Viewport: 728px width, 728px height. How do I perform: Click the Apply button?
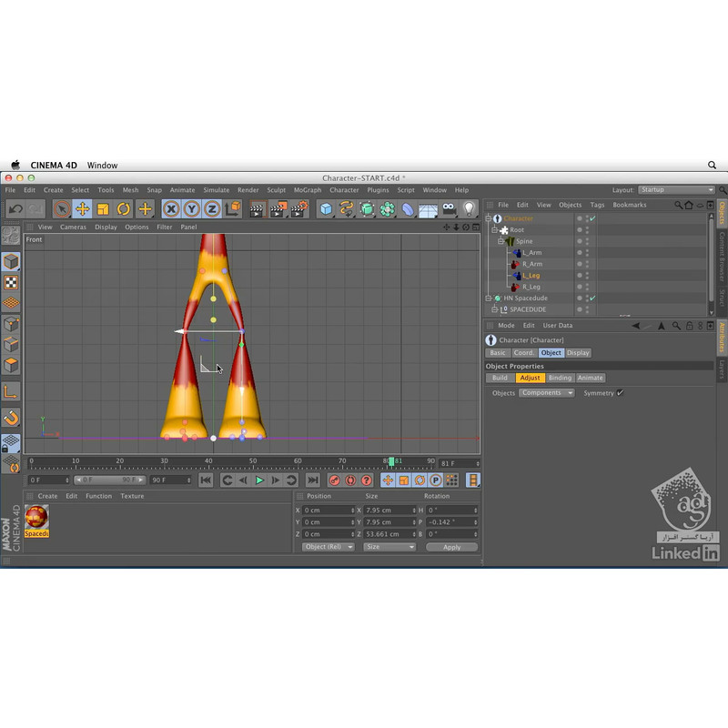451,547
